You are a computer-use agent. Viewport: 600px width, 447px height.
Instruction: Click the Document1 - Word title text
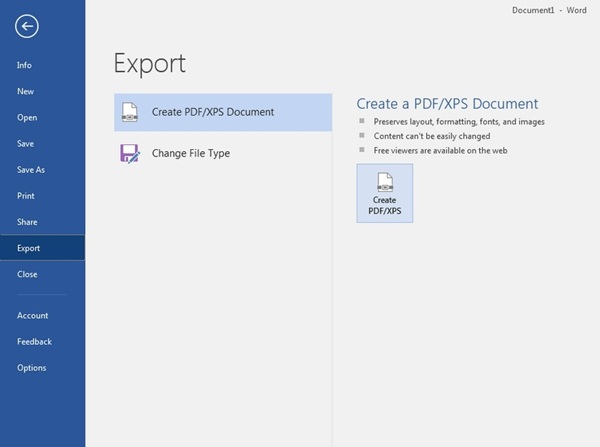(548, 10)
